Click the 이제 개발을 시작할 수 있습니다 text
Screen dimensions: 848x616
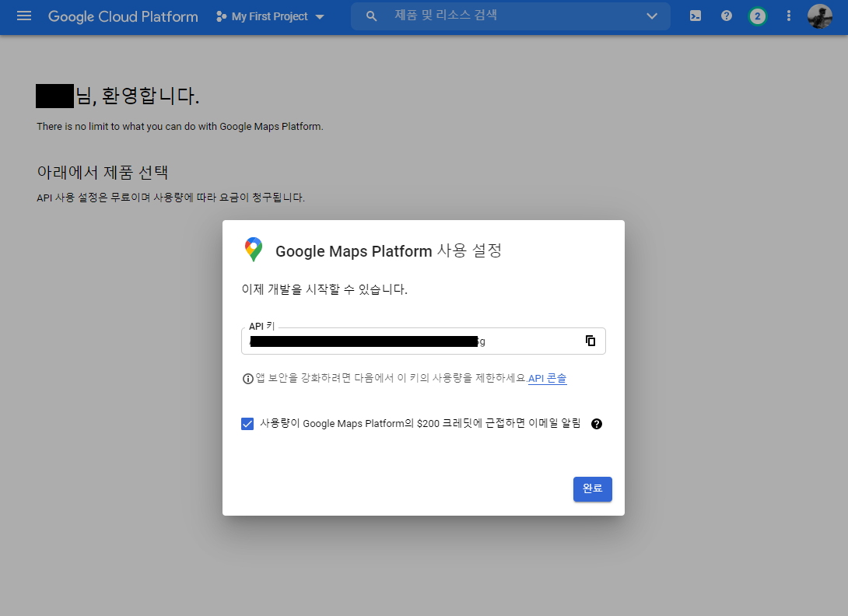click(324, 289)
